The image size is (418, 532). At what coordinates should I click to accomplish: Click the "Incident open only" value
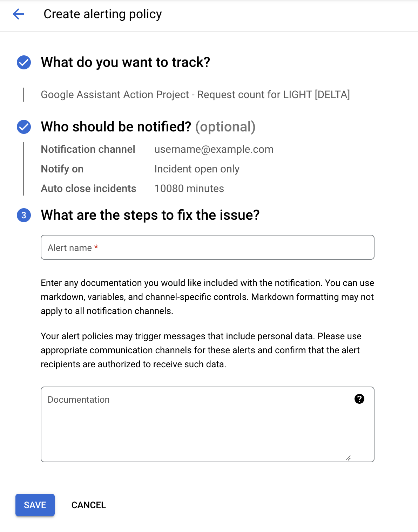(197, 169)
